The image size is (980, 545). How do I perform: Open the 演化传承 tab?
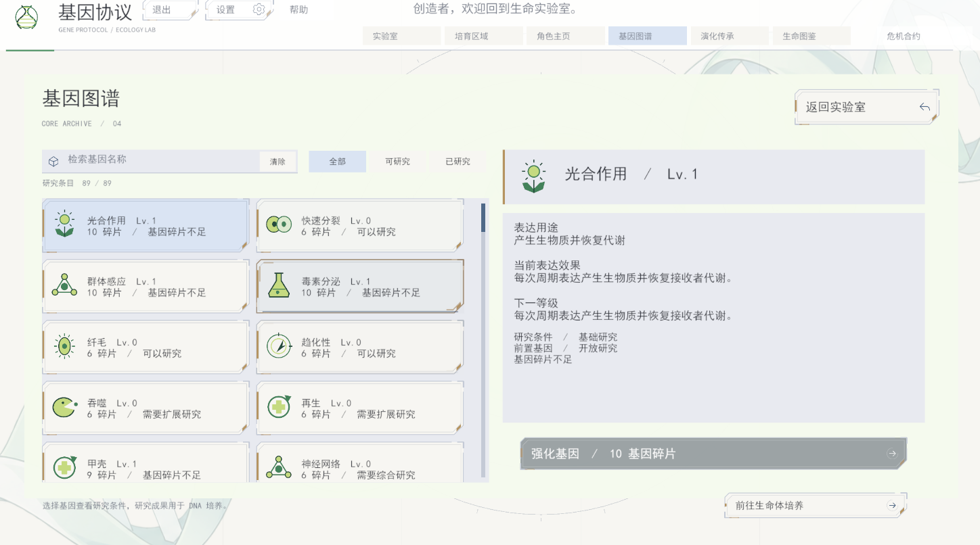(x=729, y=37)
